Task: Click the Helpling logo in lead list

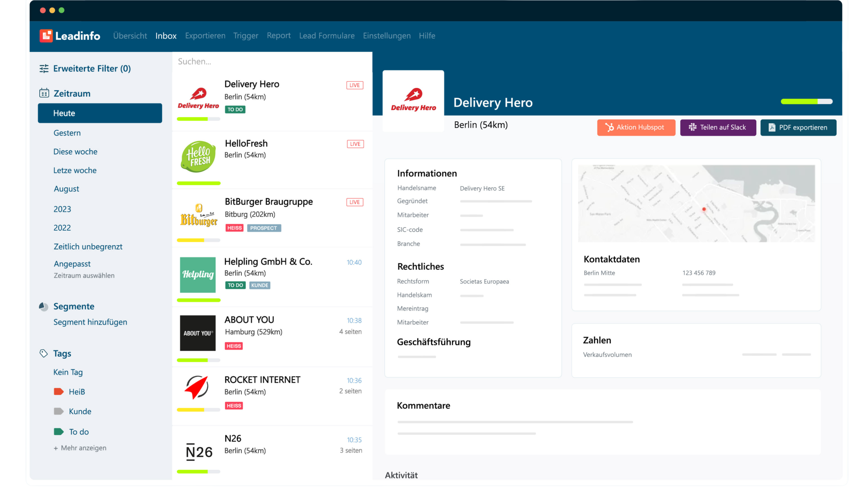Action: tap(198, 275)
